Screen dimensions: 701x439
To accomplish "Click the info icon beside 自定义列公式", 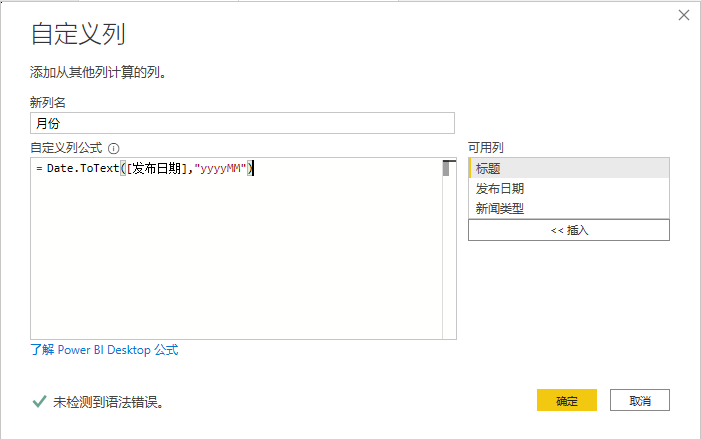I will (113, 148).
